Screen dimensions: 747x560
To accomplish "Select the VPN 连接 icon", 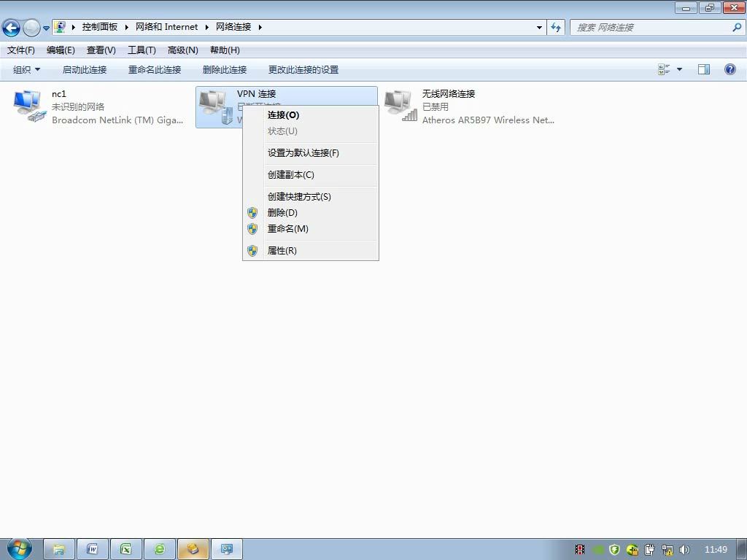I will click(x=215, y=106).
